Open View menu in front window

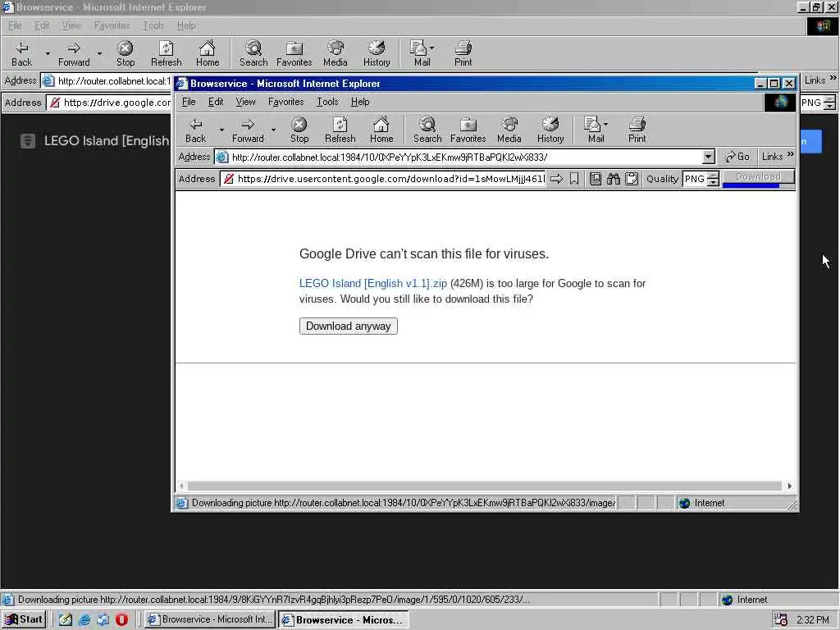[245, 102]
